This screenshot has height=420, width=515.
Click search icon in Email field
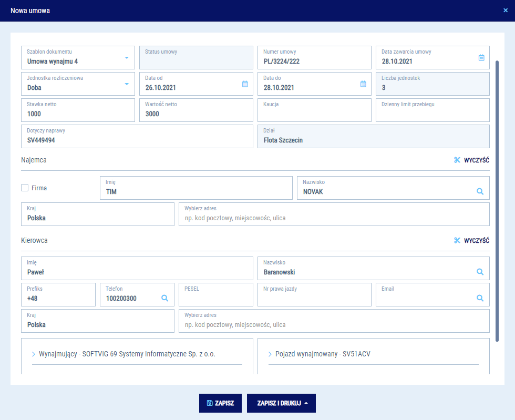click(480, 298)
